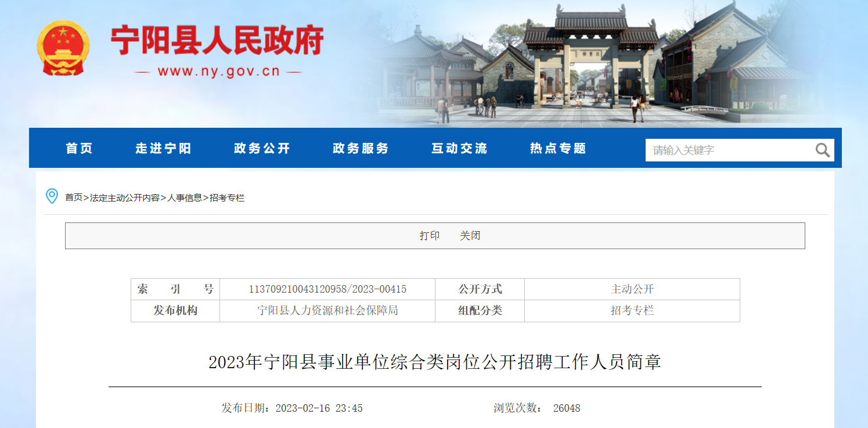Click the www.ny.gov.cn site address text
The height and width of the screenshot is (428, 868).
pyautogui.click(x=218, y=72)
